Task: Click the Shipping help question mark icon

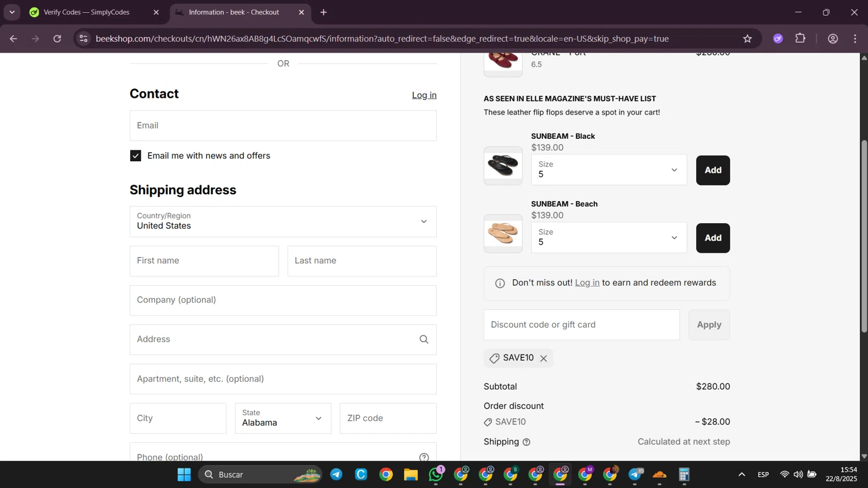Action: [527, 442]
